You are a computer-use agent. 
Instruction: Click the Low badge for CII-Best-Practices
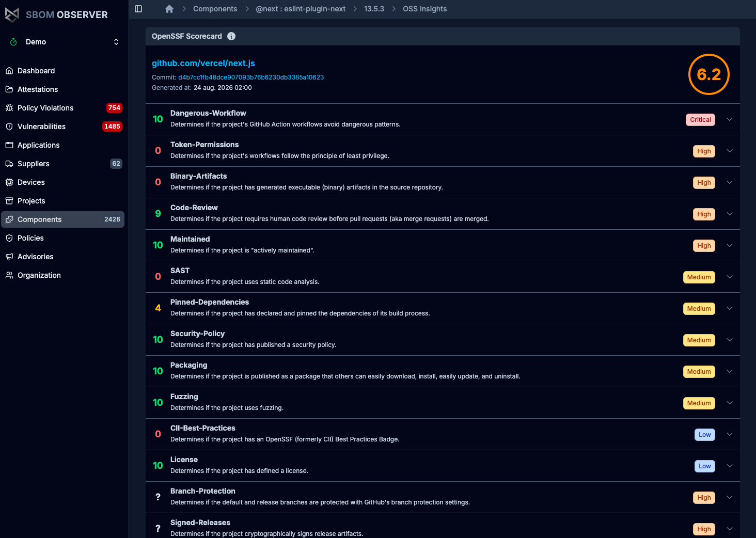pyautogui.click(x=704, y=434)
